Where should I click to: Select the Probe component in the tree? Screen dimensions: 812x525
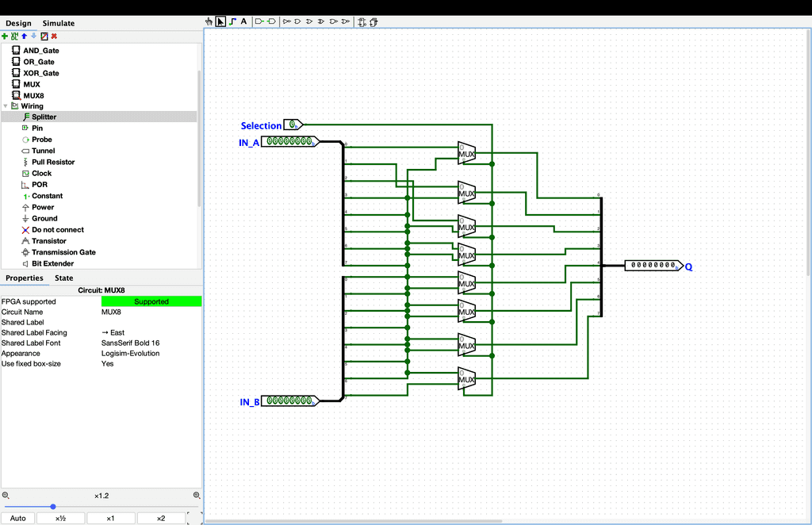(42, 140)
